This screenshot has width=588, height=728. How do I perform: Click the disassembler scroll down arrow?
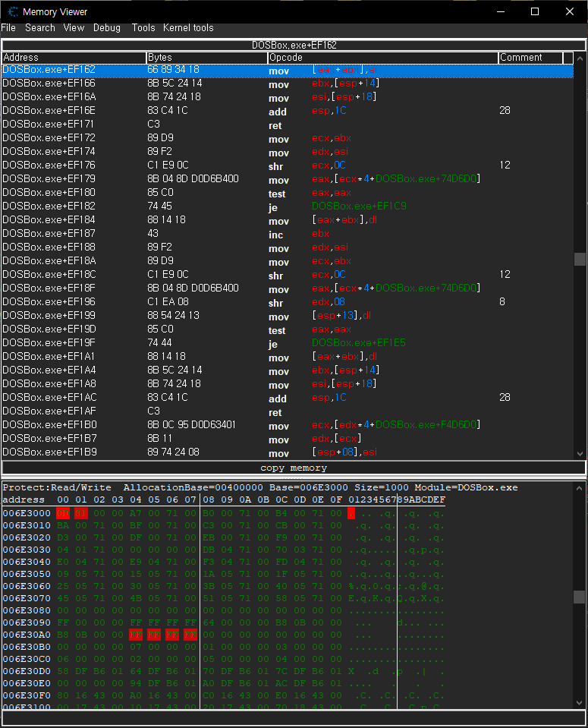coord(580,454)
